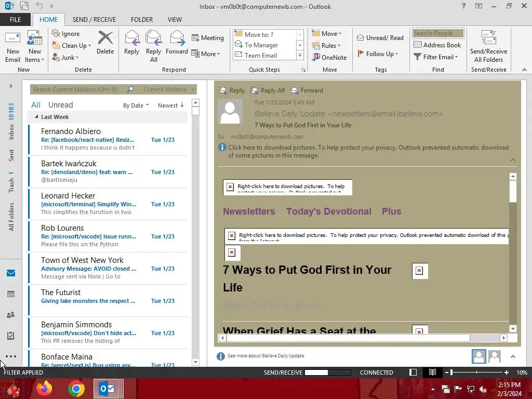Open More respond actions dropdown
Viewport: 532px width, 399px height.
coord(206,54)
